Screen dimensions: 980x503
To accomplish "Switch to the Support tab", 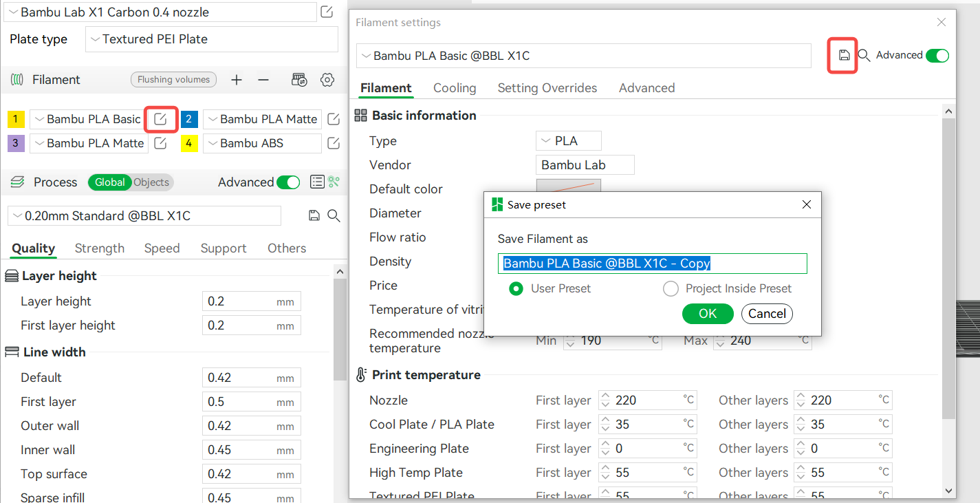I will (x=224, y=248).
